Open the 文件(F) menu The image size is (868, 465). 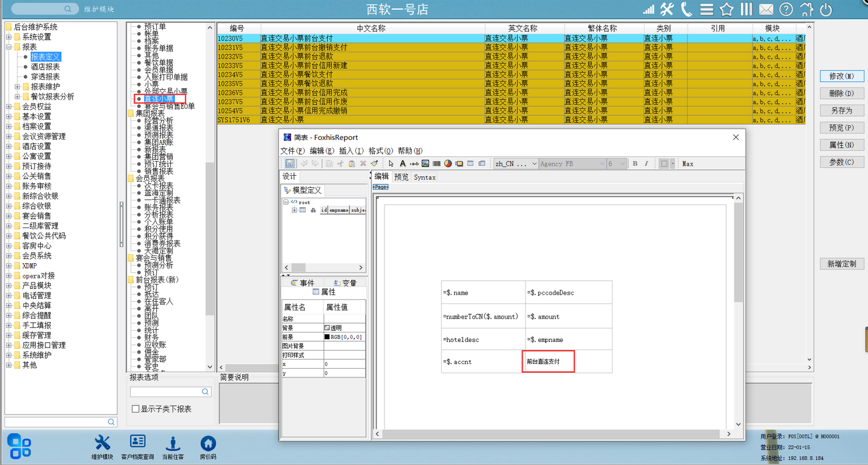tap(293, 151)
